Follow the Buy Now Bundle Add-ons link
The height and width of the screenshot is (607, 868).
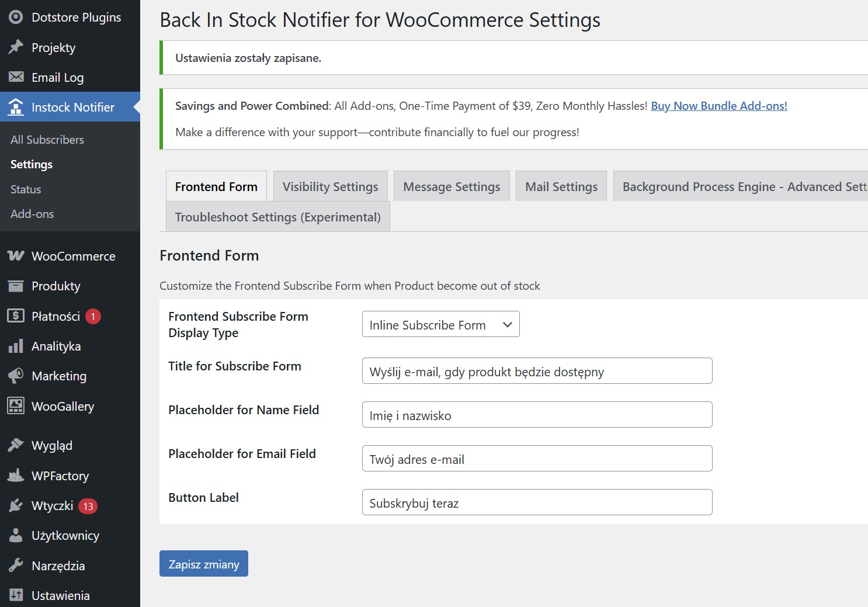click(718, 106)
